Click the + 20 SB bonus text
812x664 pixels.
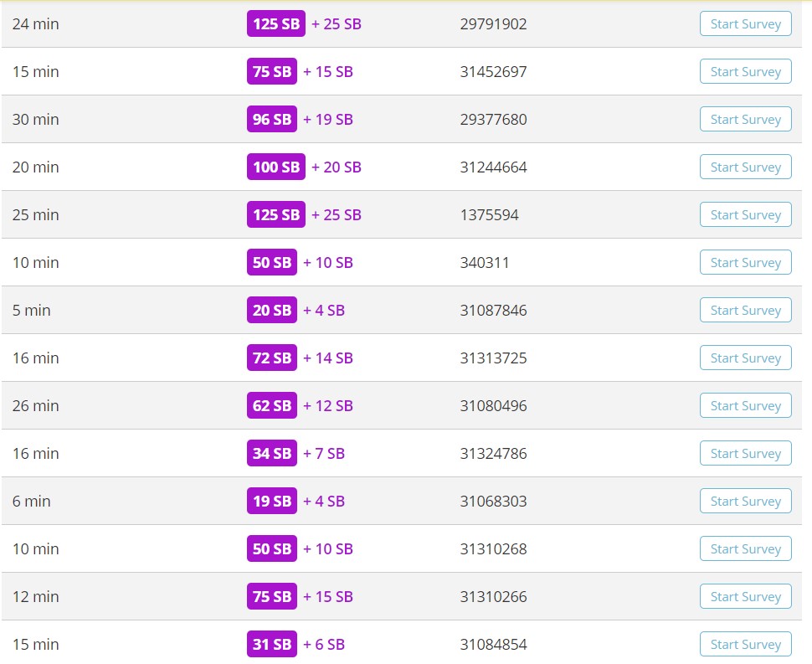(336, 167)
